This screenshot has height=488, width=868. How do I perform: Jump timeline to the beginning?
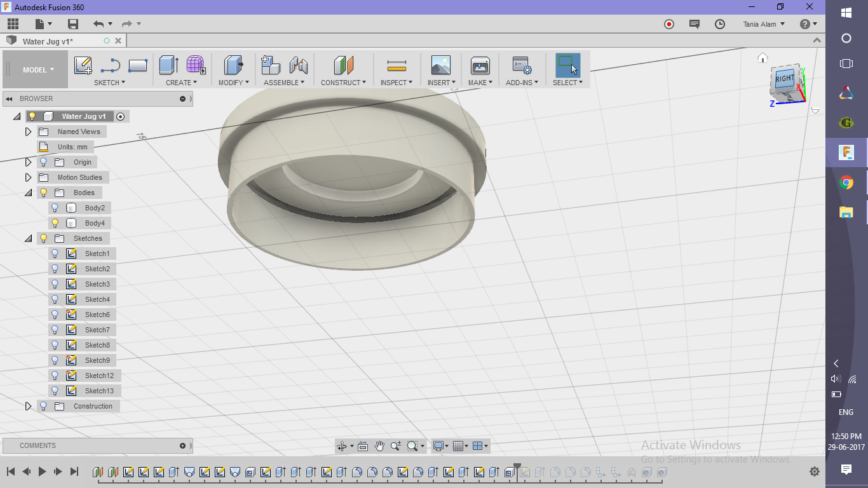[x=11, y=471]
